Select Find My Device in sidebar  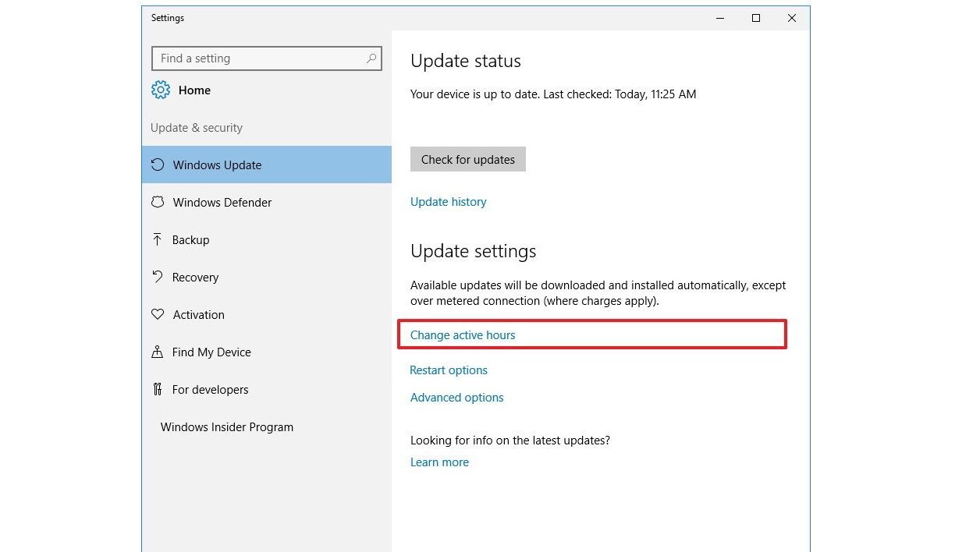267,352
